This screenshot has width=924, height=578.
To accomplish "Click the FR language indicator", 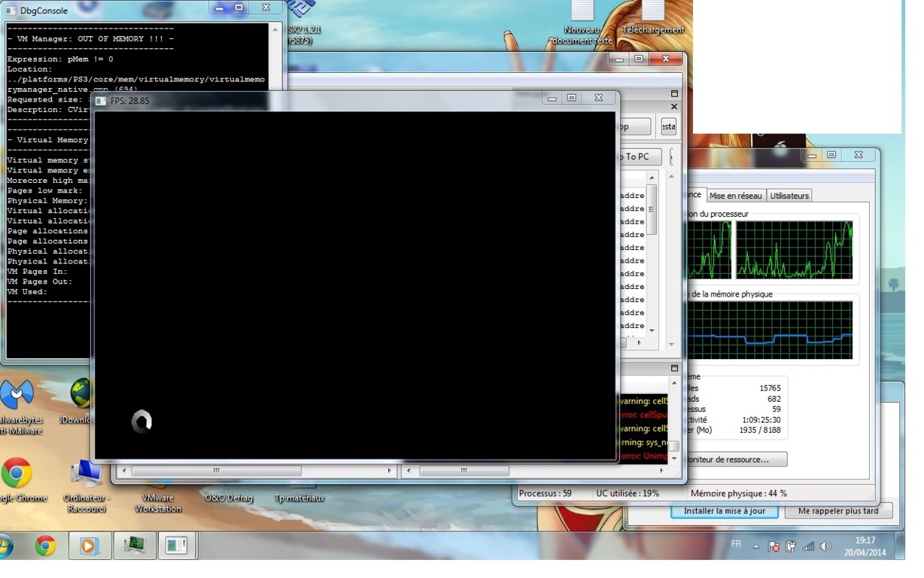I will pyautogui.click(x=736, y=544).
